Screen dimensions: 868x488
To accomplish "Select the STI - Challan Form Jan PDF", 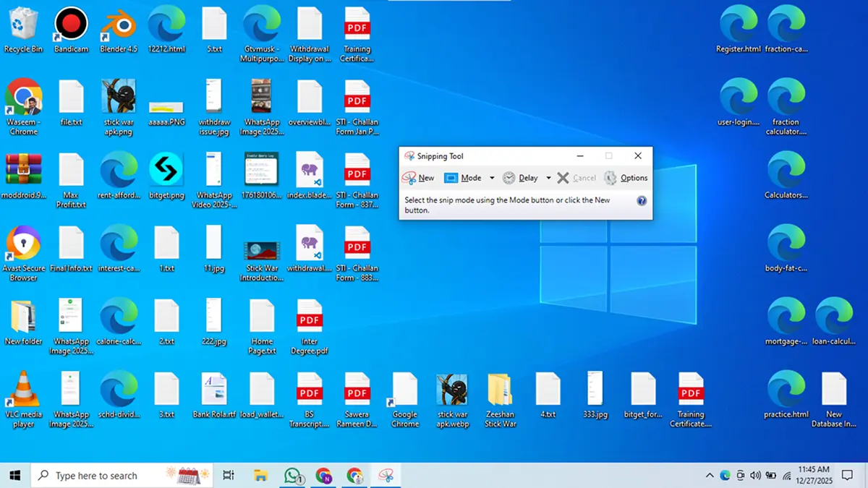I will [x=357, y=107].
